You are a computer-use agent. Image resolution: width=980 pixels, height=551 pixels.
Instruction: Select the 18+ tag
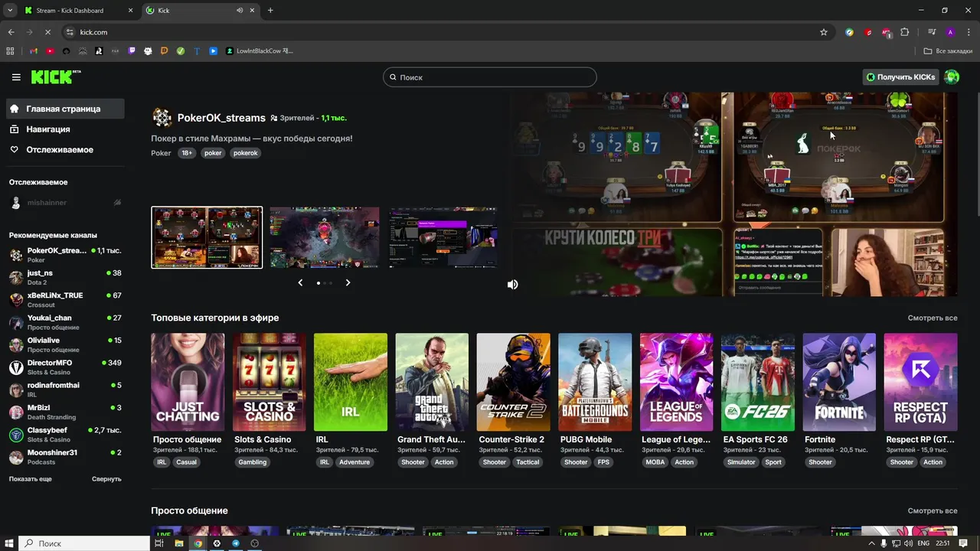(187, 153)
